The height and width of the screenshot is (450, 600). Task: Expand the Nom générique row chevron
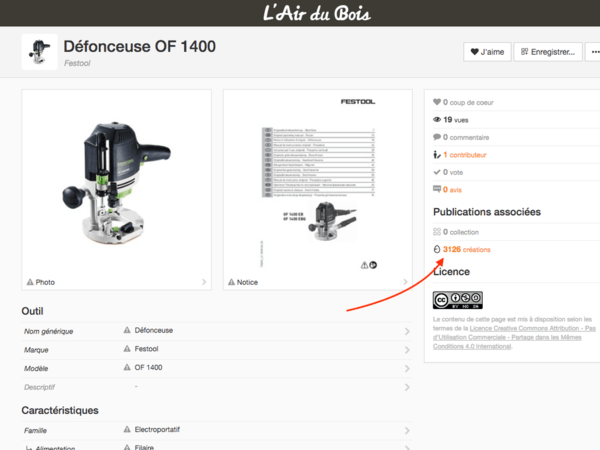click(x=407, y=331)
